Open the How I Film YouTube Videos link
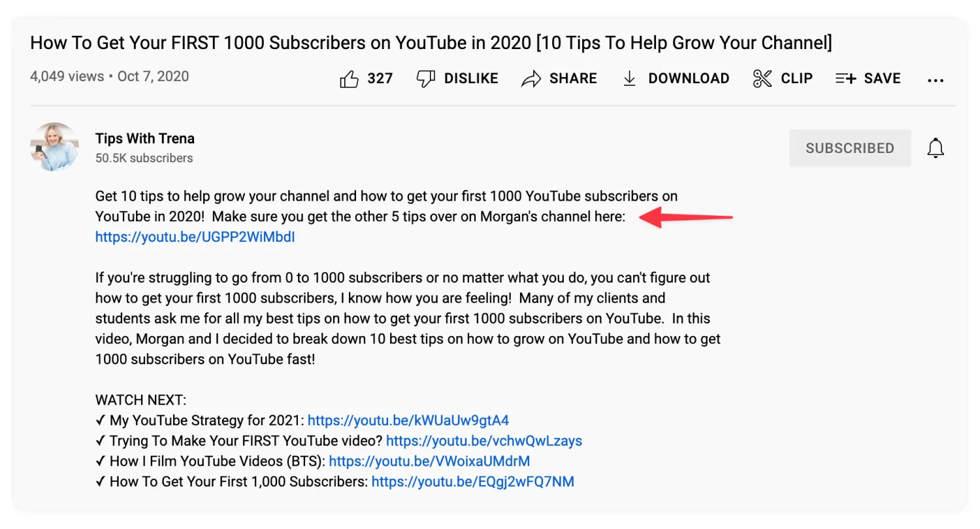This screenshot has height=529, width=980. click(429, 461)
